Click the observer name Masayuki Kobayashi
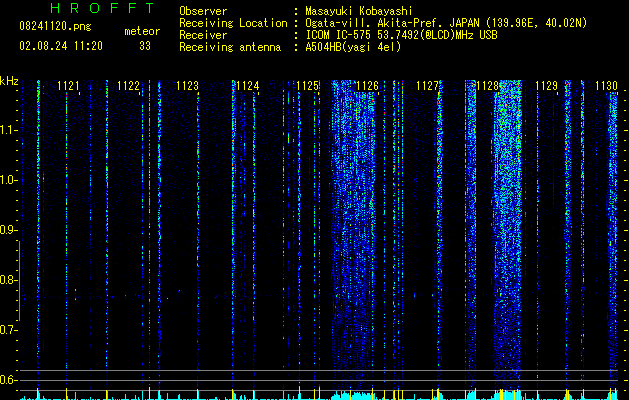Image resolution: width=629 pixels, height=400 pixels. click(359, 11)
